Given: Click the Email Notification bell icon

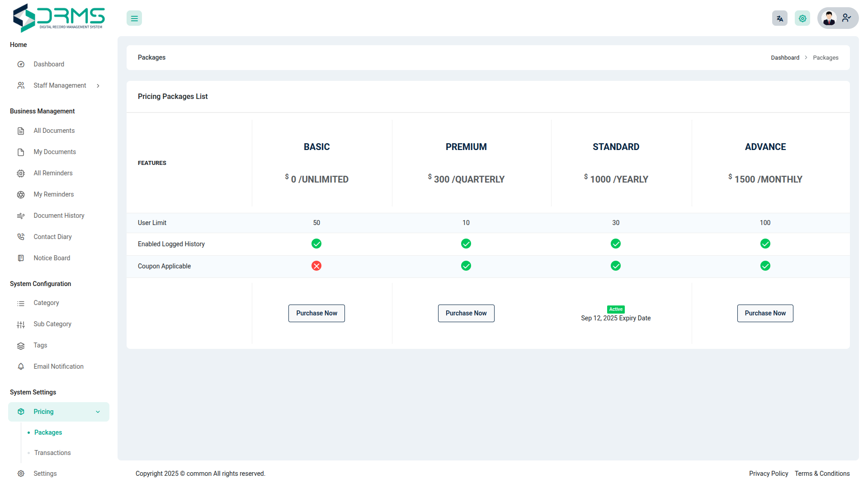Looking at the screenshot, I should point(21,366).
